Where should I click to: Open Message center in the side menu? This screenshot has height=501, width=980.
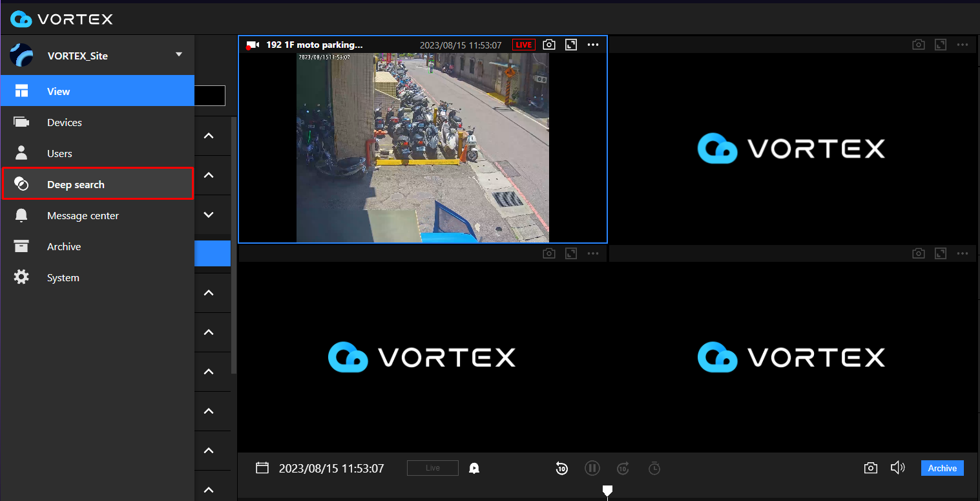[83, 215]
